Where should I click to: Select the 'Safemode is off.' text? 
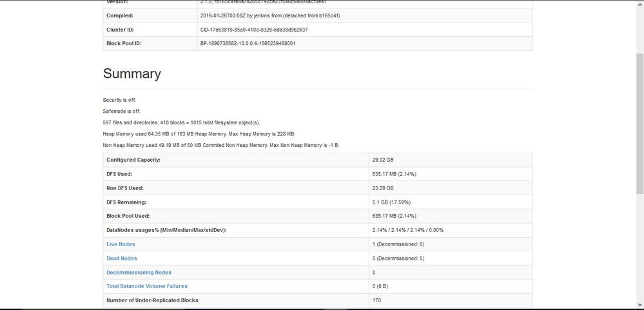point(121,111)
